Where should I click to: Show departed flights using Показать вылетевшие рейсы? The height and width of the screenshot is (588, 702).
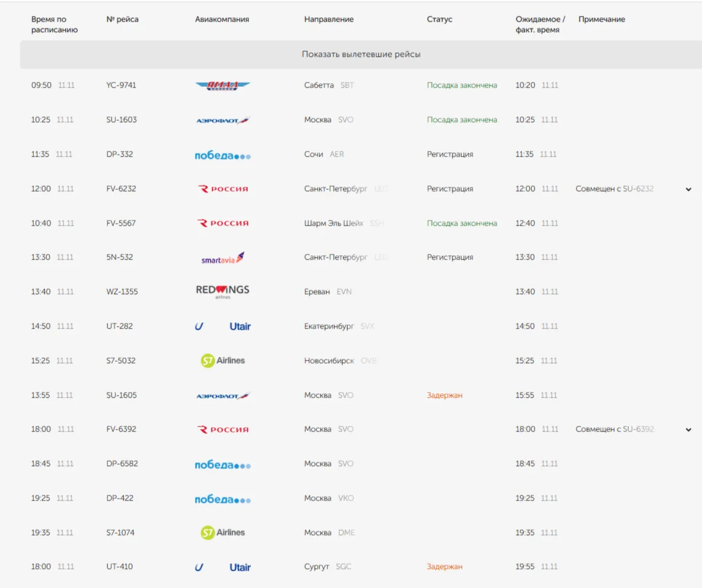point(361,55)
